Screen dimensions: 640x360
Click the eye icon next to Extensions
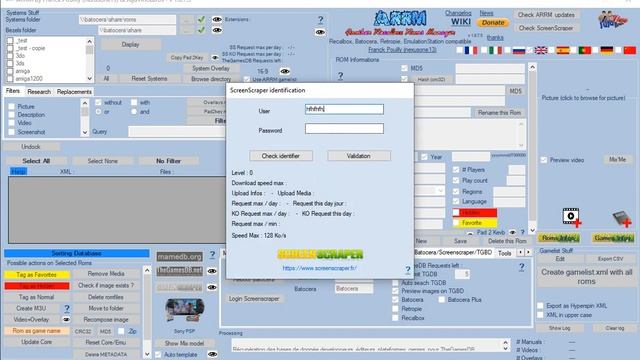pos(217,19)
